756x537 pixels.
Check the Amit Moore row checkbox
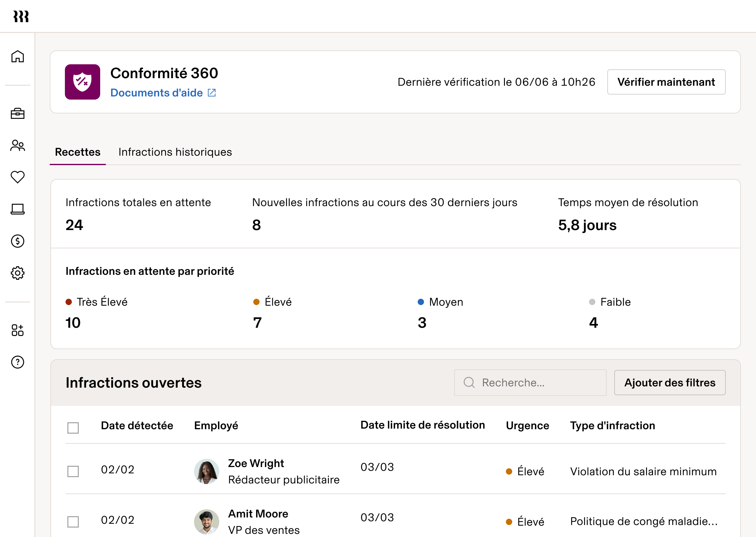click(73, 522)
